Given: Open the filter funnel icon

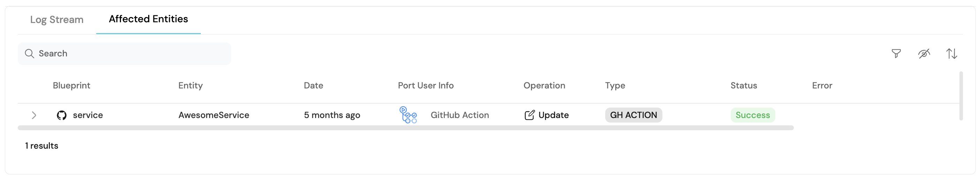Looking at the screenshot, I should (896, 54).
